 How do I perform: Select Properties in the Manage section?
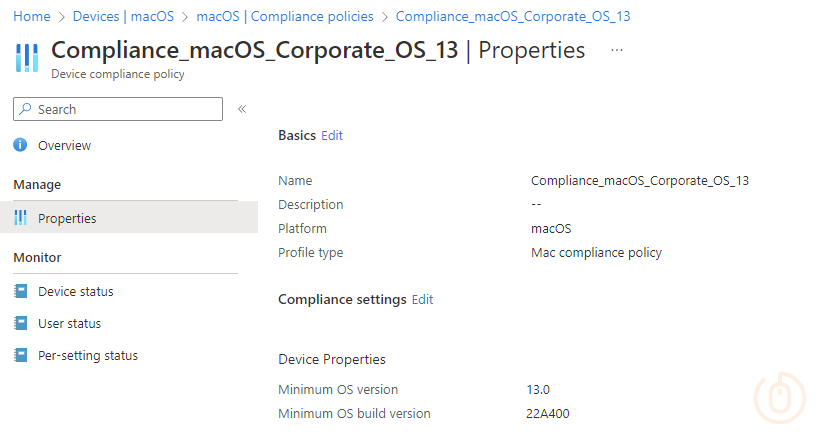(67, 218)
